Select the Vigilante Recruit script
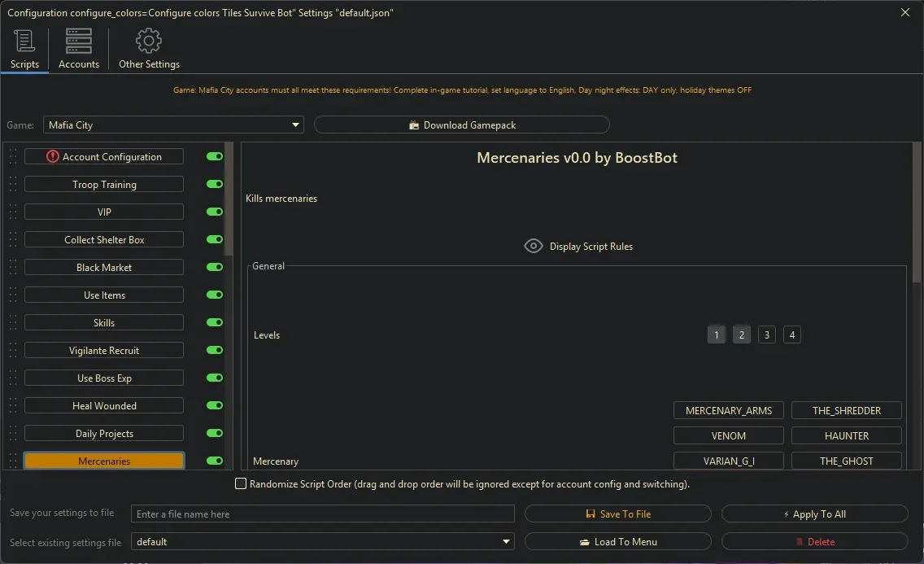Screen dimensions: 924x564 coord(104,351)
